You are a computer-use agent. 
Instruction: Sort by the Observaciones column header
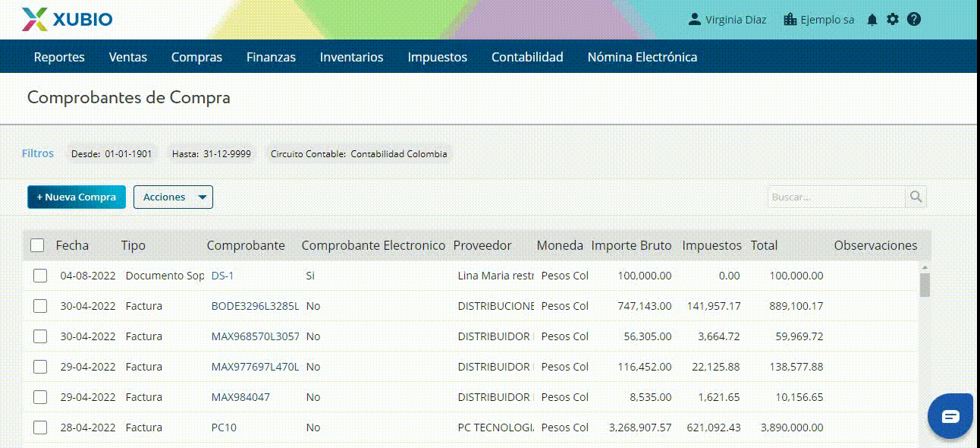[x=875, y=245]
